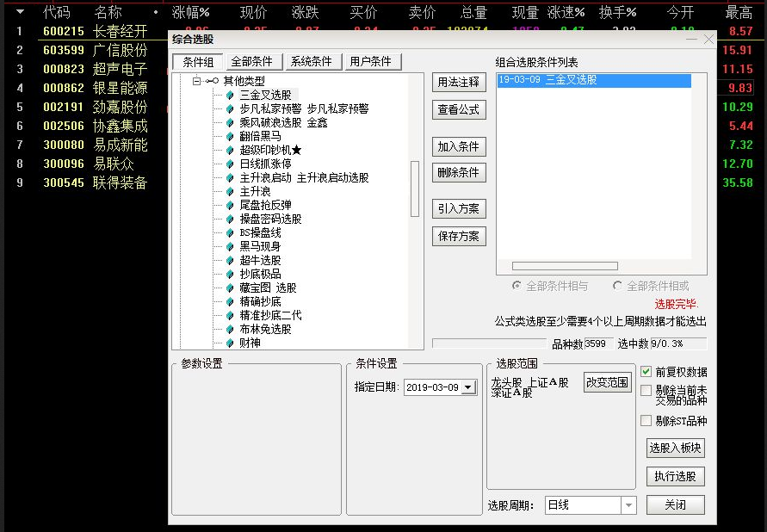
Task: Select stock row 603599 广信股份
Action: click(x=85, y=50)
